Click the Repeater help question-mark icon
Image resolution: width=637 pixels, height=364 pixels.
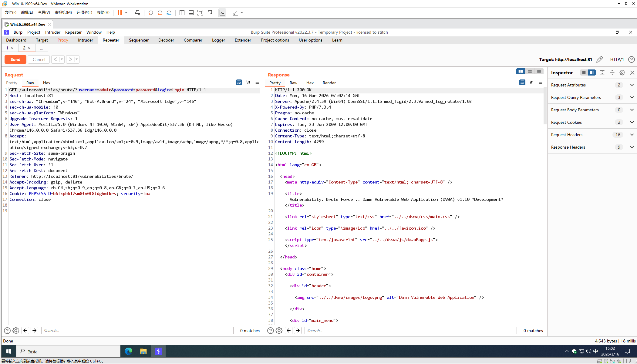[631, 59]
